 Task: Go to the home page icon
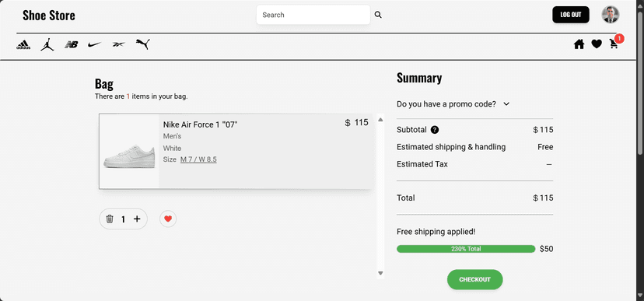pos(579,44)
